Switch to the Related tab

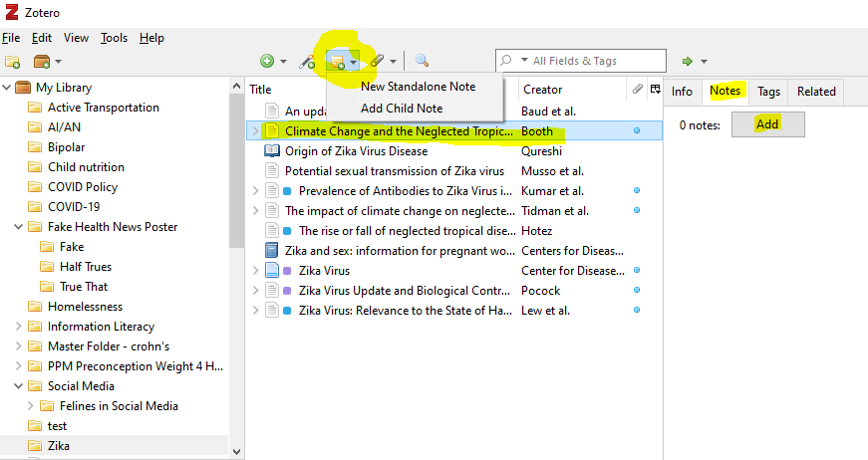pyautogui.click(x=816, y=92)
